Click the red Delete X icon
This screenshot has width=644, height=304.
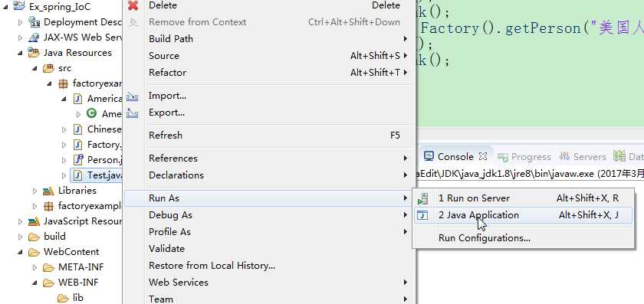[x=133, y=5]
